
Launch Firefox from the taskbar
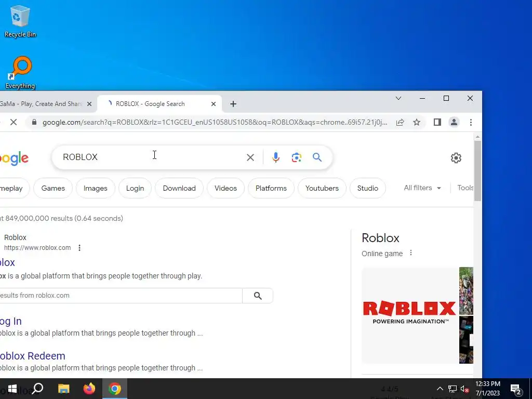click(89, 389)
